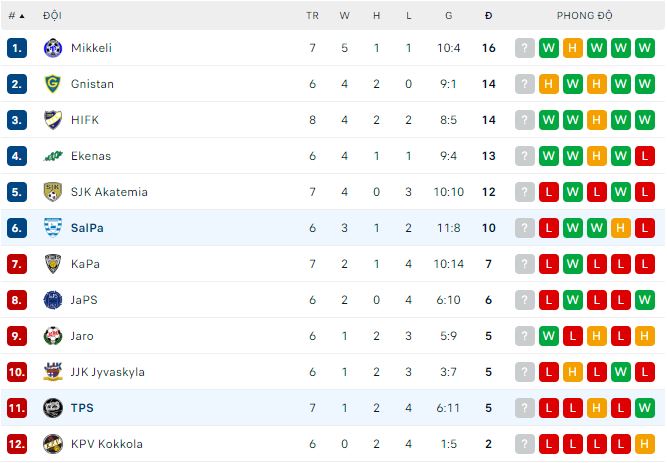Click the SJK Akatemia crest icon
Screen dimensions: 667x463
(53, 192)
